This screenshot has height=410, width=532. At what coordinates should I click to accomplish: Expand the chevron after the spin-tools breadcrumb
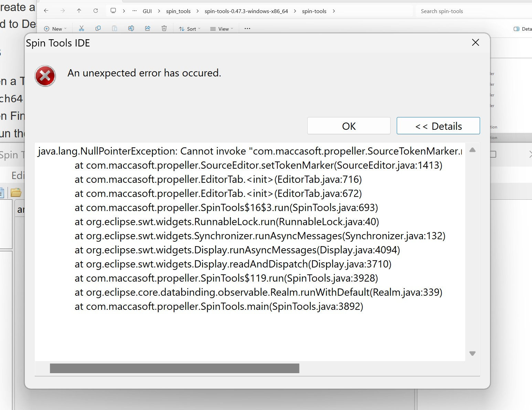click(334, 11)
